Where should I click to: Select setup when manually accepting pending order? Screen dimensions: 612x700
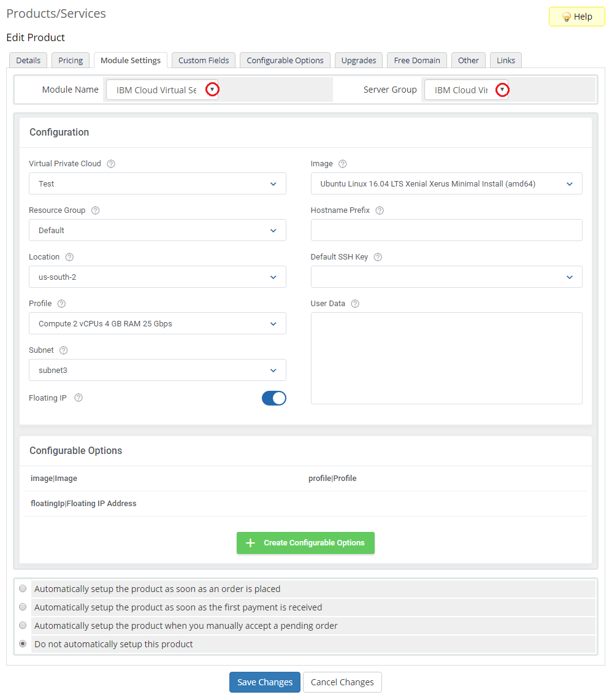pos(23,625)
